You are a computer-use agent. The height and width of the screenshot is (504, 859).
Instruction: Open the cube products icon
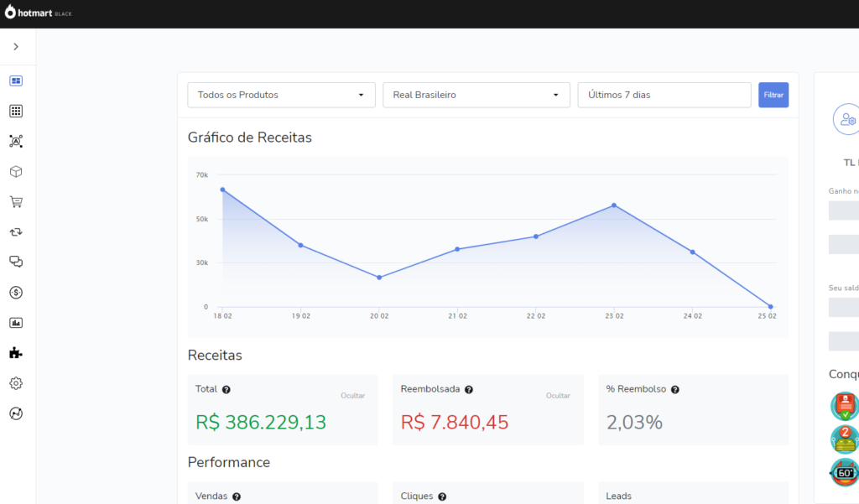pyautogui.click(x=16, y=172)
